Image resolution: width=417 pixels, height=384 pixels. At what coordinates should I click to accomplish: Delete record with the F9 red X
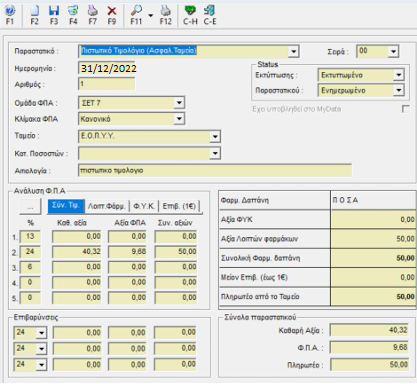(112, 15)
